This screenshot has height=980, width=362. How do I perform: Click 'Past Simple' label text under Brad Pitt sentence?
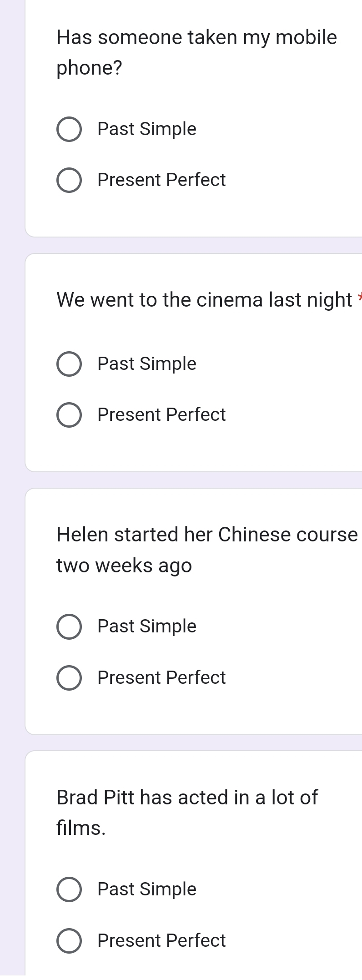point(147,889)
